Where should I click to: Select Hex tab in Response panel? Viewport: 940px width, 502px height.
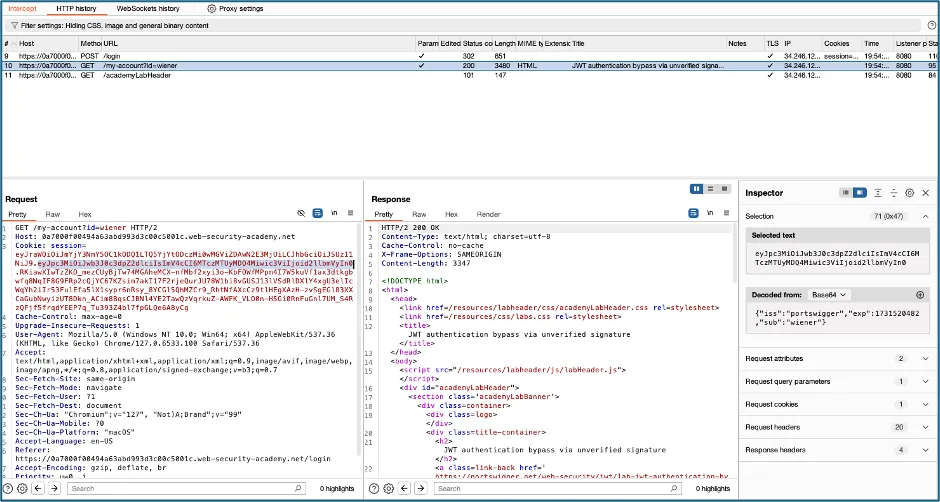point(451,214)
